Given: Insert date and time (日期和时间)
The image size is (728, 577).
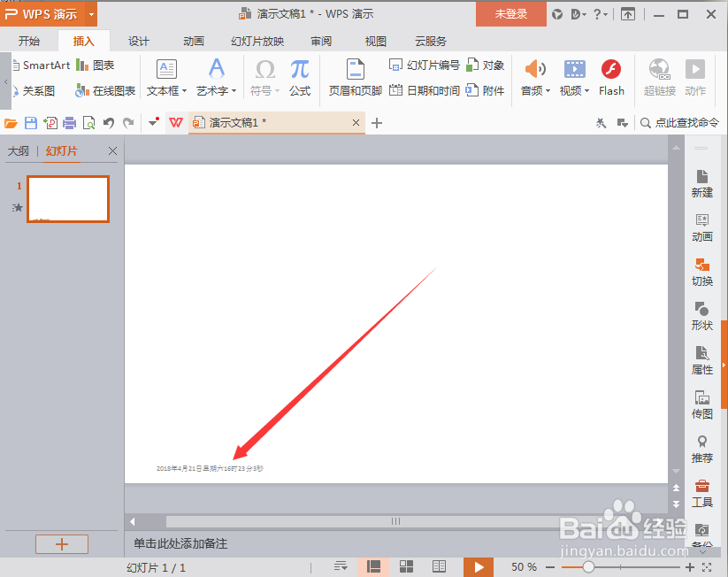Looking at the screenshot, I should (424, 90).
